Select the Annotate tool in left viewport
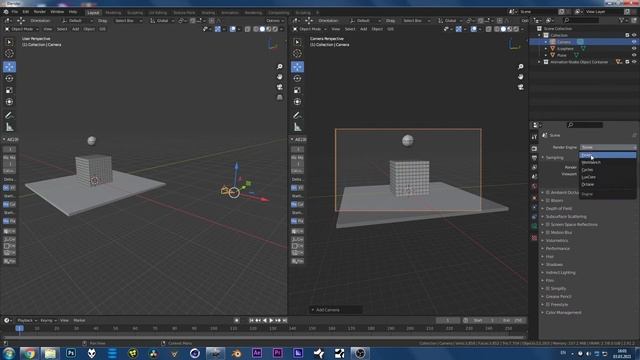The image size is (640, 360). (9, 116)
